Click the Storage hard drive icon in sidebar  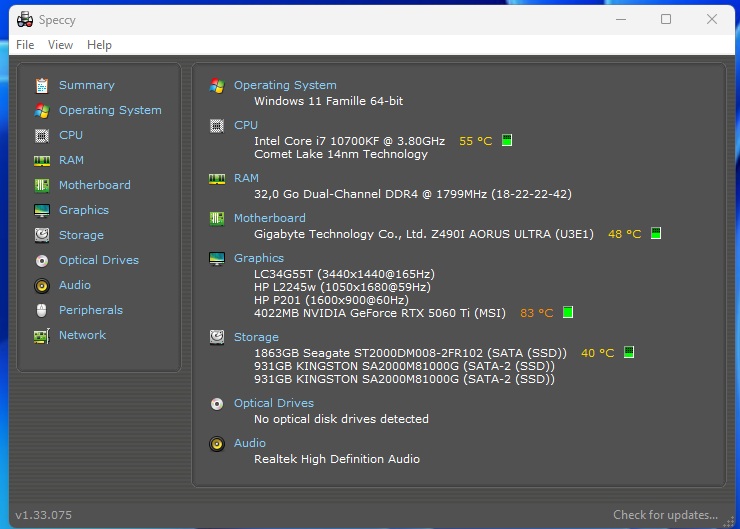[42, 235]
